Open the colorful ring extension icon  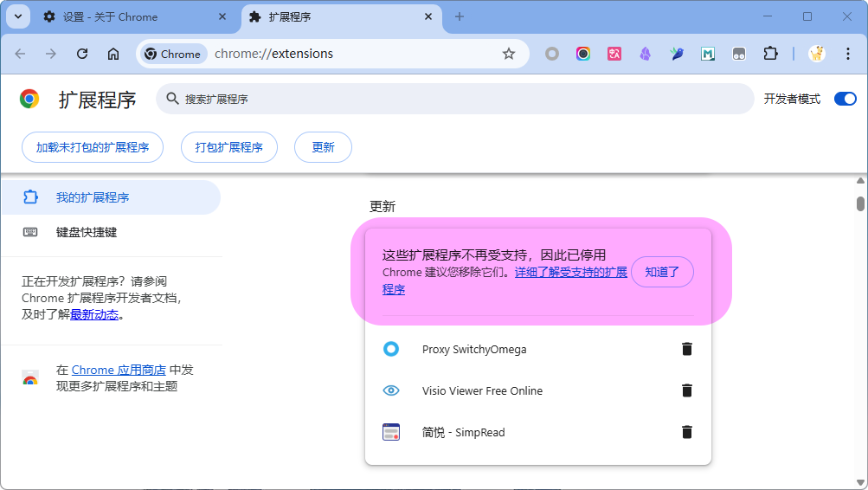point(583,54)
